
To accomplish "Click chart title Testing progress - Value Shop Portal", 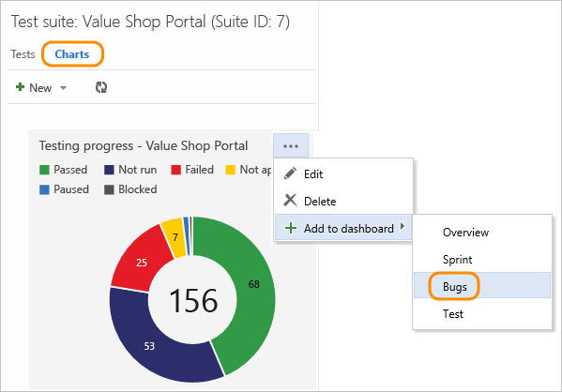I will [144, 146].
